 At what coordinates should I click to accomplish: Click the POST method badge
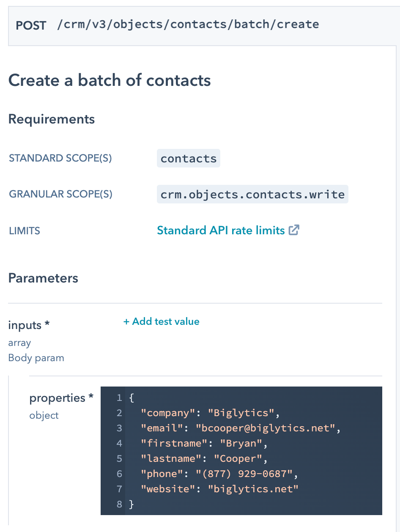pyautogui.click(x=31, y=25)
